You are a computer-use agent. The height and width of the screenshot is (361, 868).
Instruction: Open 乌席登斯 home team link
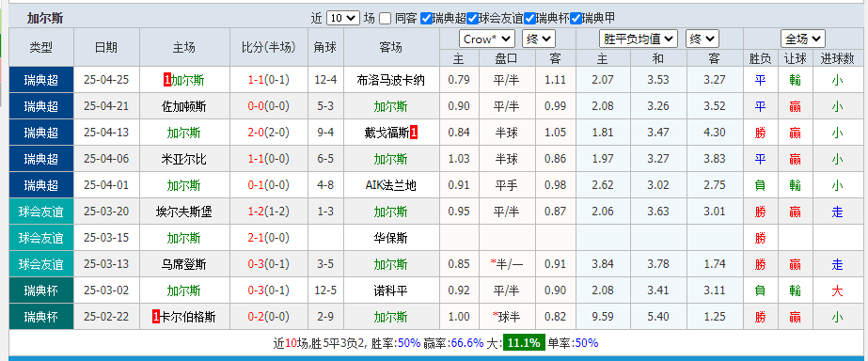[183, 265]
